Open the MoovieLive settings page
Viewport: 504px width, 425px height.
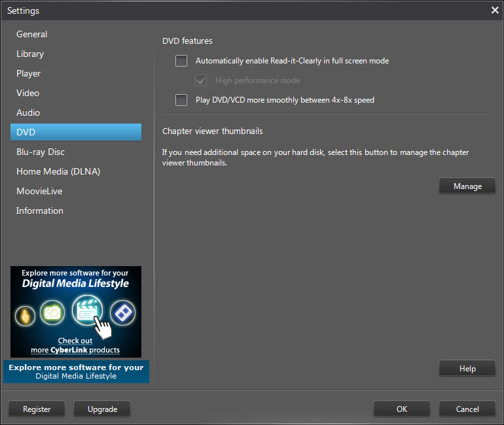pyautogui.click(x=39, y=191)
